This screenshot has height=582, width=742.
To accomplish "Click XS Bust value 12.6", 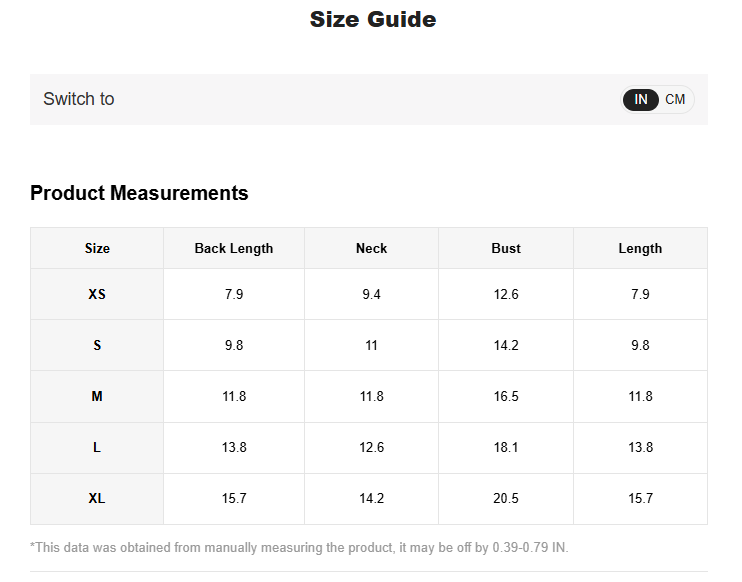I will click(x=506, y=294).
